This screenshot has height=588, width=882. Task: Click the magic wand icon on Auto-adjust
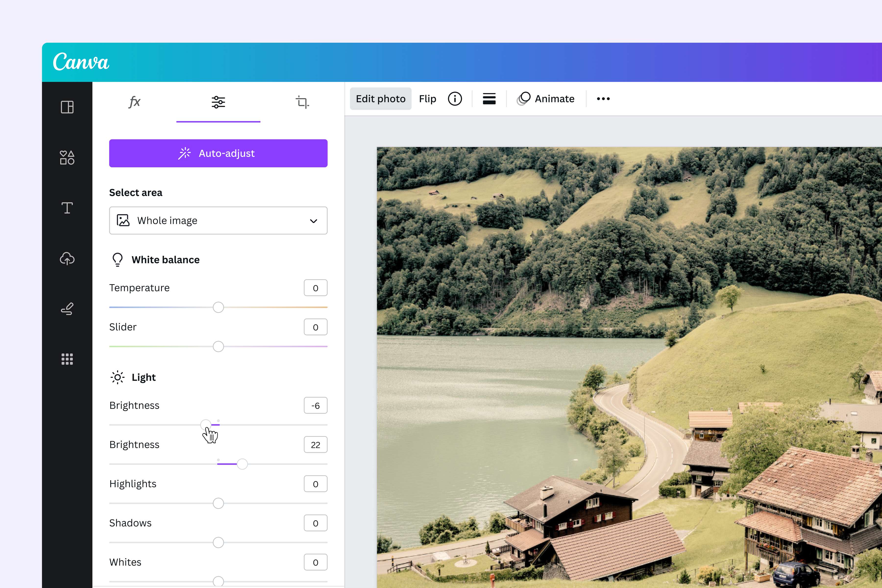[x=184, y=153]
